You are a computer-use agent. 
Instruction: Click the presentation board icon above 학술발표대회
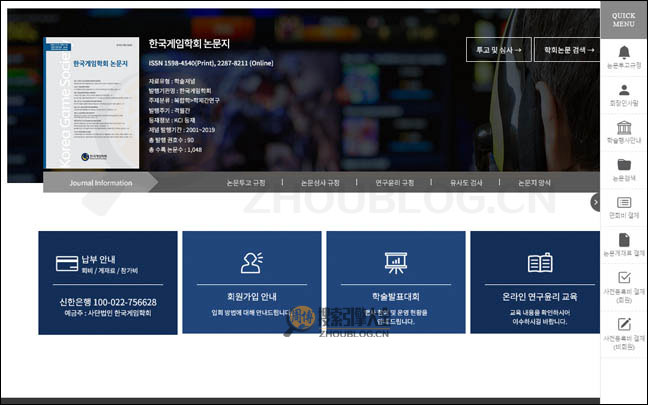(x=396, y=263)
